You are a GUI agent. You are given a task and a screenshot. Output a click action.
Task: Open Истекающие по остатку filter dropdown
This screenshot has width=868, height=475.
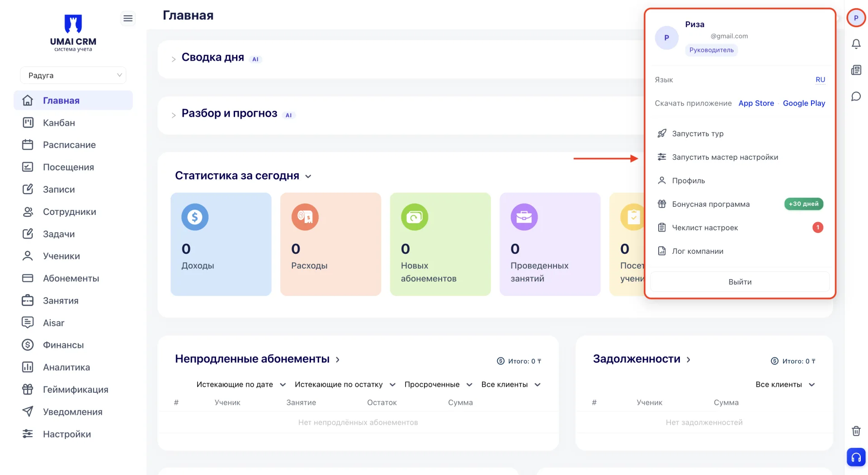tap(345, 385)
